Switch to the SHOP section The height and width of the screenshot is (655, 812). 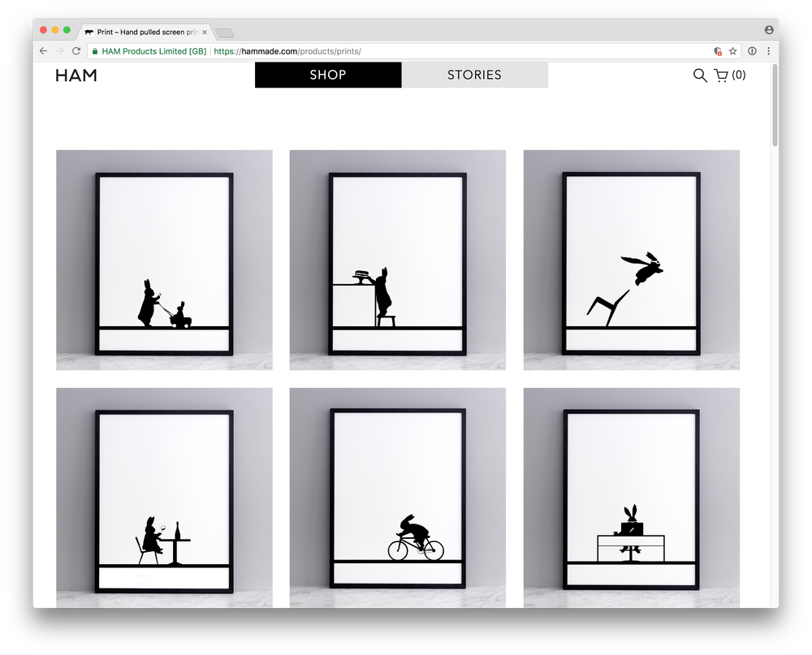coord(328,75)
